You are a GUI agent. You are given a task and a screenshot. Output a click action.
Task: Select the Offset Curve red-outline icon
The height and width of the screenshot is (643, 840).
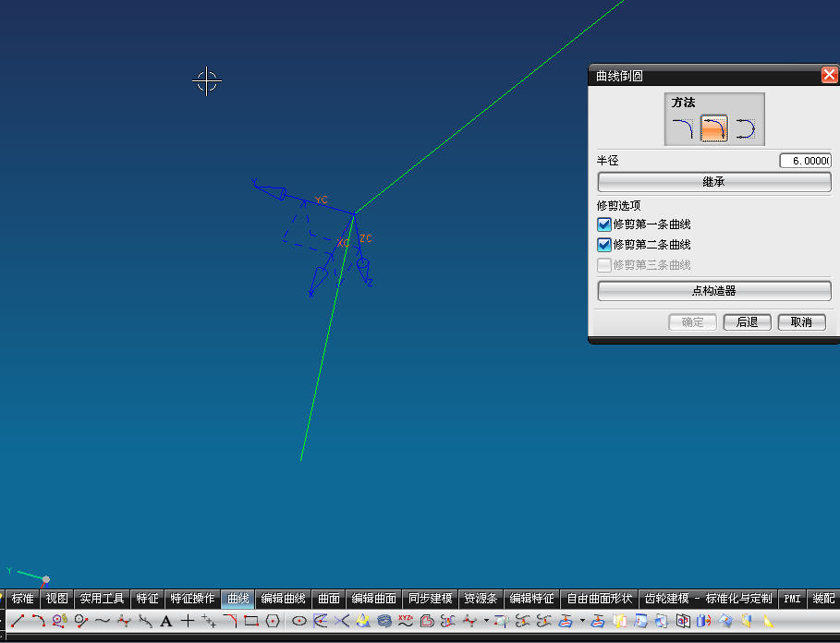point(427,621)
